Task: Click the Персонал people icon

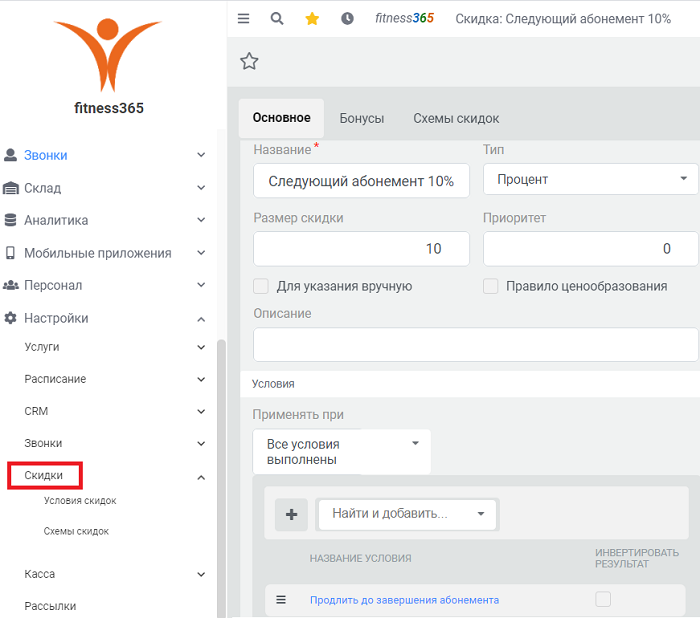Action: click(x=11, y=285)
